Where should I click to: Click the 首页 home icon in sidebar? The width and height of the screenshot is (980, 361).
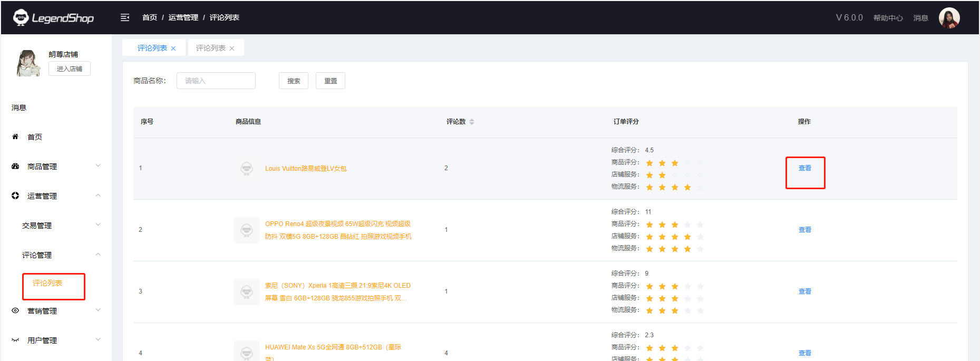point(15,136)
